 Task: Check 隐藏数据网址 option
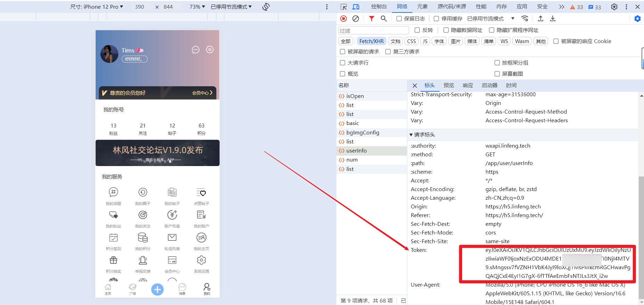point(446,30)
